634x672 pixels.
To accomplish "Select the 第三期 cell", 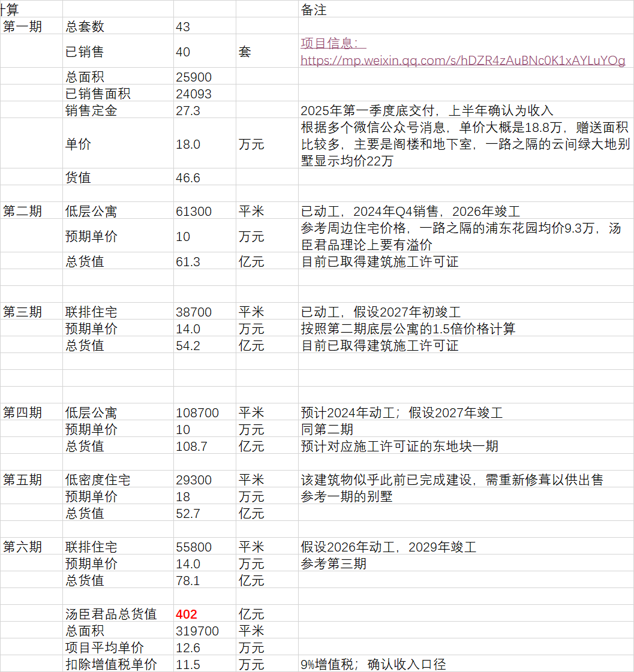I will coord(31,311).
